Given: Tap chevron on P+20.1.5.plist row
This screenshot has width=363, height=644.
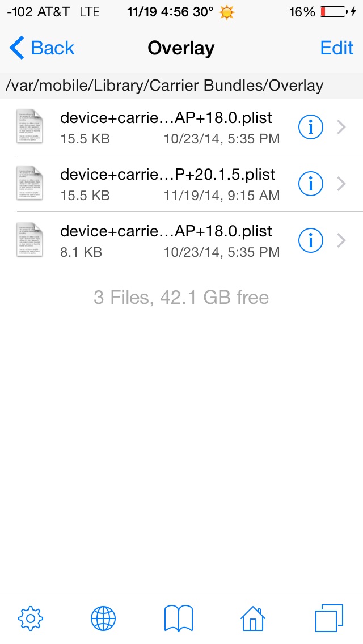Looking at the screenshot, I should tap(341, 184).
